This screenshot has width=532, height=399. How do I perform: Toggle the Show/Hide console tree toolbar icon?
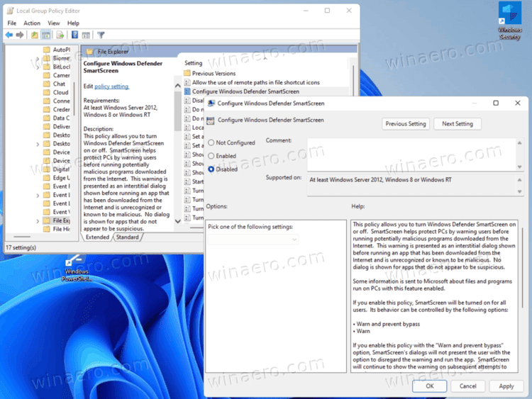tap(46, 35)
